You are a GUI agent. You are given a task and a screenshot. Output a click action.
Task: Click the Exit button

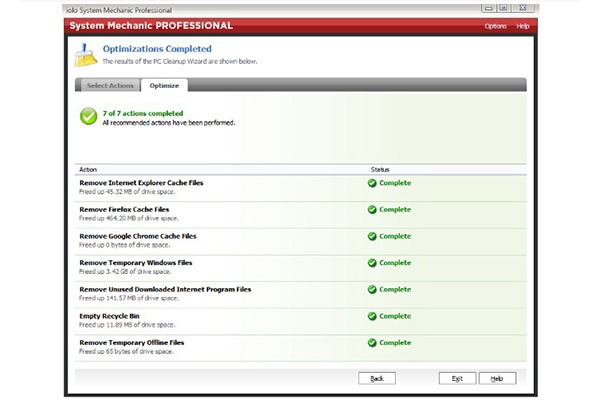pos(457,378)
